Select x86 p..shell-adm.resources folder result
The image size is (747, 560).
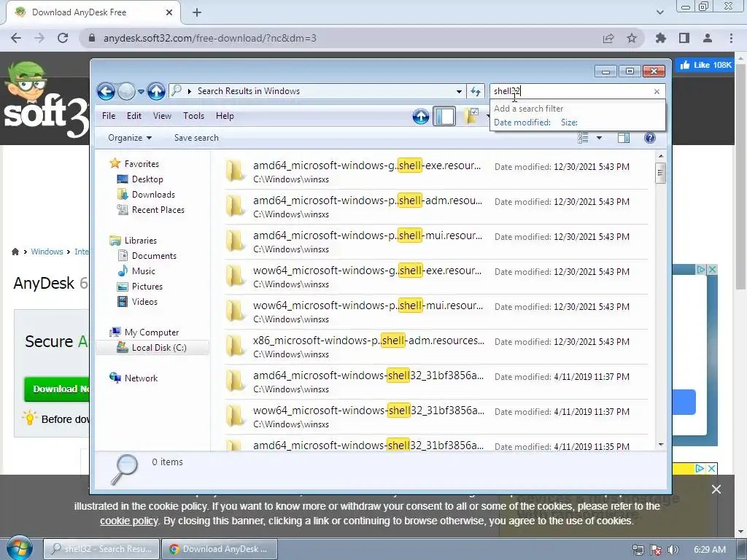[x=436, y=346]
